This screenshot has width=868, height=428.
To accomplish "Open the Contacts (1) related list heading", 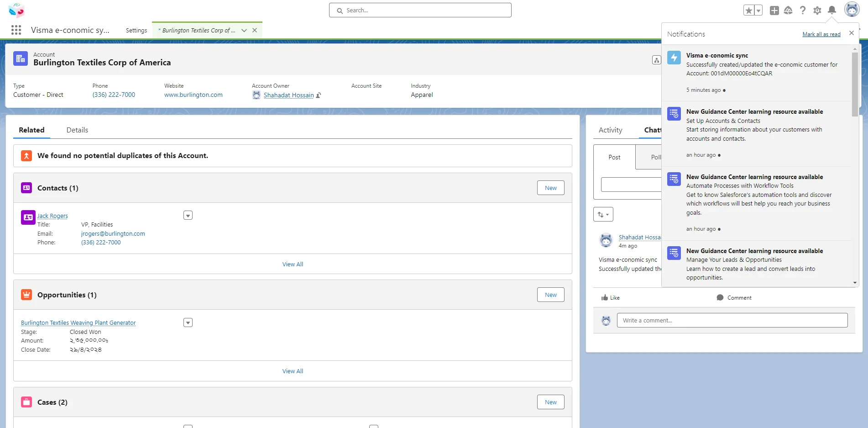I will tap(58, 188).
